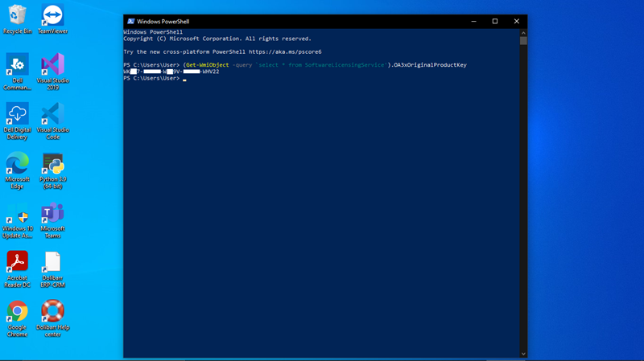Open Visual Studio Code shortcut
Screen dimensions: 644x361
[52, 113]
